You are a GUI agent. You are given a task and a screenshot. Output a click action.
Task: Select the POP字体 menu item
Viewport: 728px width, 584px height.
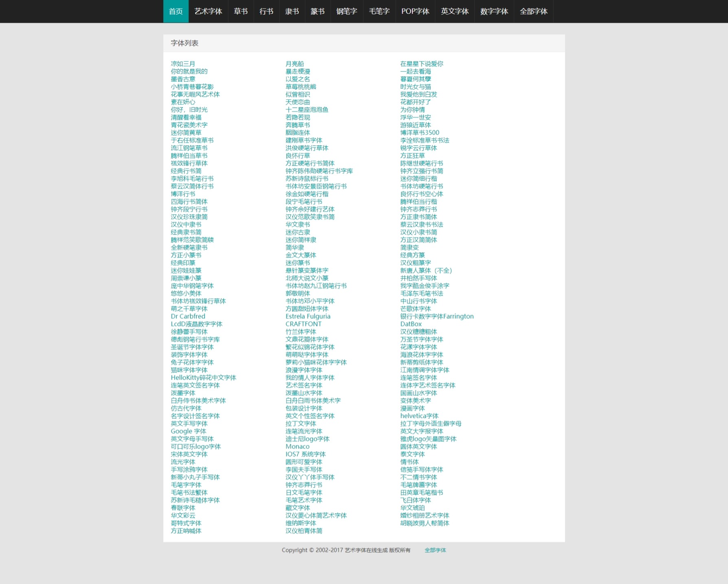click(x=415, y=11)
